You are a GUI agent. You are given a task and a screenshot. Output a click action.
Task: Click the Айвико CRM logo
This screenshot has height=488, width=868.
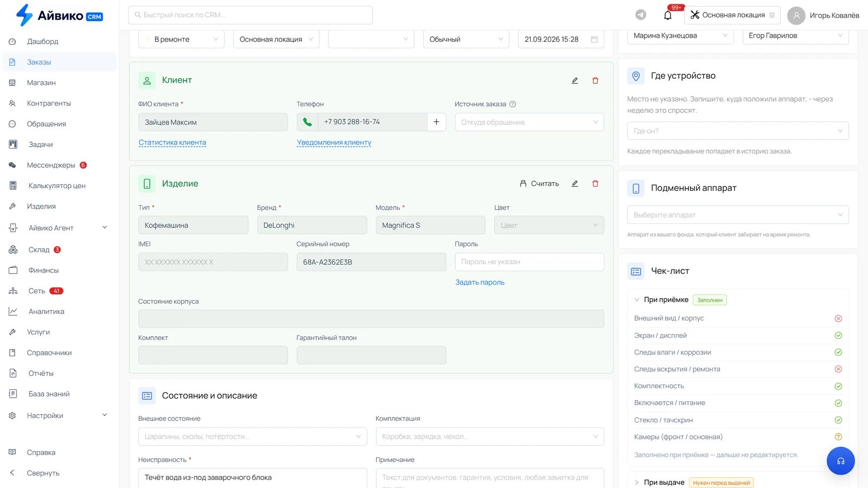59,15
